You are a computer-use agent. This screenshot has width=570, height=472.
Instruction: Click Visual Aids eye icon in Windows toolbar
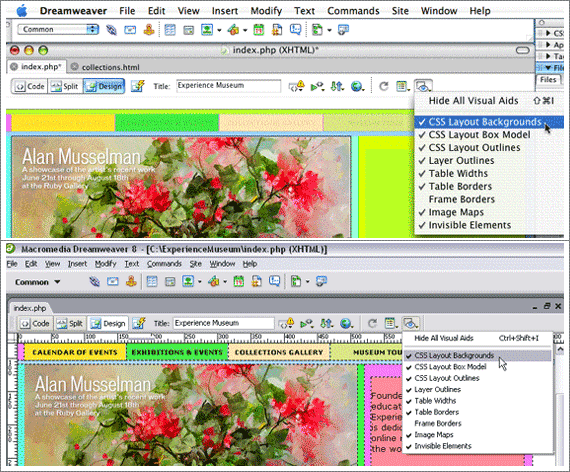point(411,323)
